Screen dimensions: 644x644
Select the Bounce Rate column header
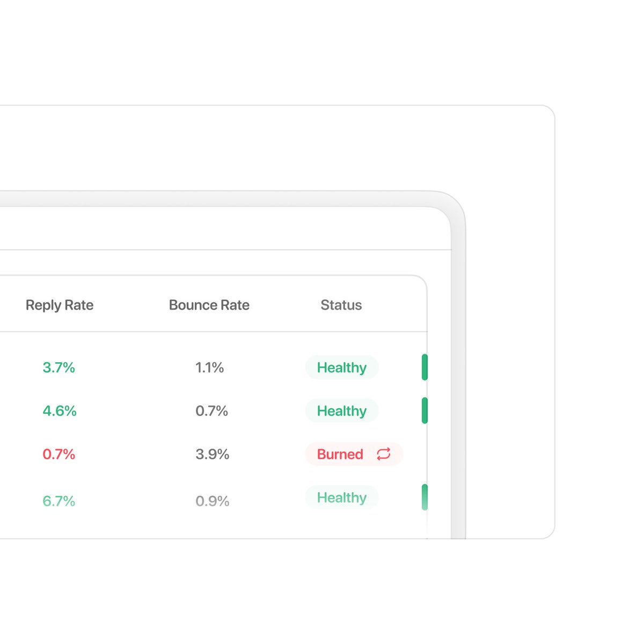coord(209,305)
